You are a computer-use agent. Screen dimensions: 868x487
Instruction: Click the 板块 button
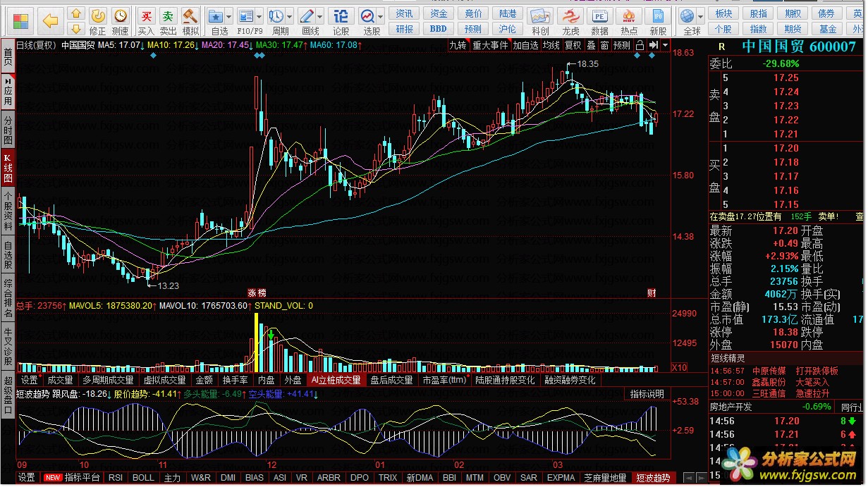click(723, 13)
